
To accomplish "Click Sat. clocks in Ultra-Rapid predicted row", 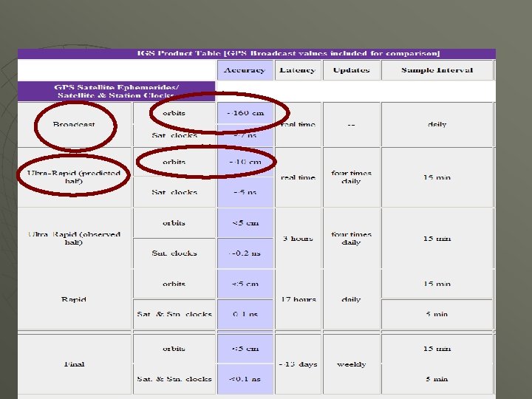I will (174, 192).
